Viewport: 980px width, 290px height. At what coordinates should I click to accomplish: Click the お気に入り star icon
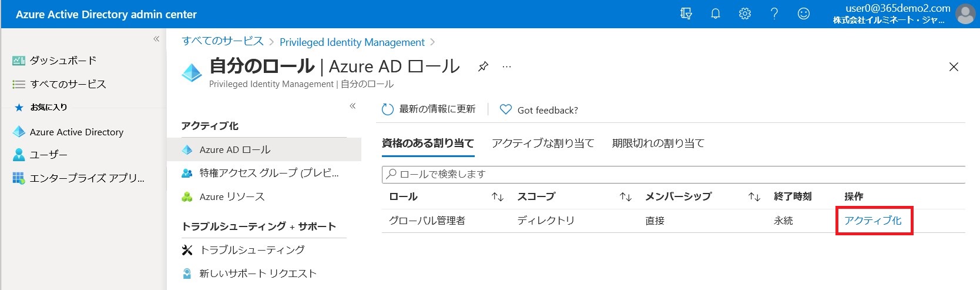point(19,107)
